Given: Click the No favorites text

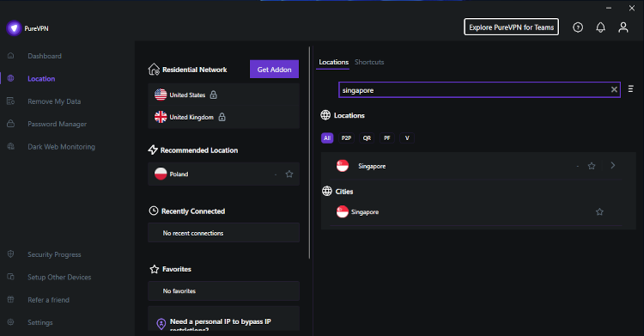Looking at the screenshot, I should [x=179, y=290].
